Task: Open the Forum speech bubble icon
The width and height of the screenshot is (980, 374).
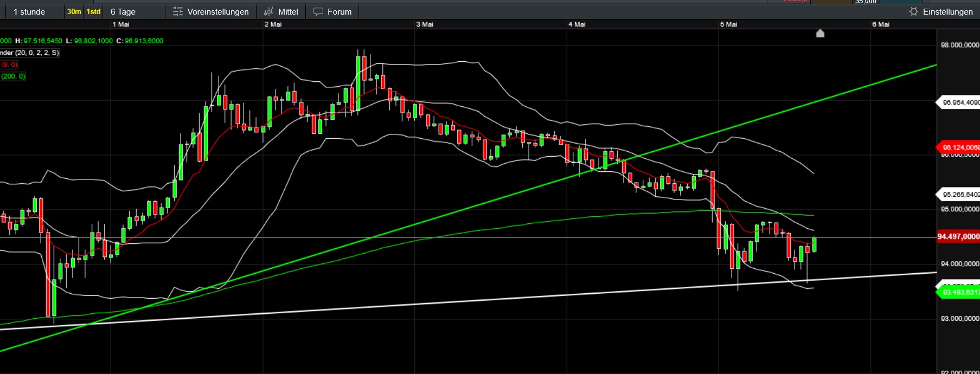Action: (x=318, y=11)
